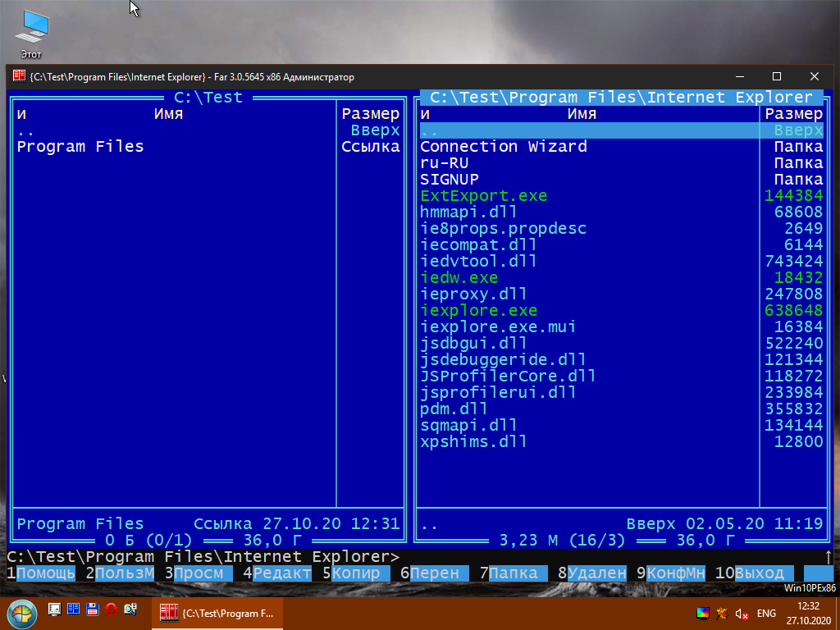Click the left panel 'И' sort-mode letter

coord(21,114)
